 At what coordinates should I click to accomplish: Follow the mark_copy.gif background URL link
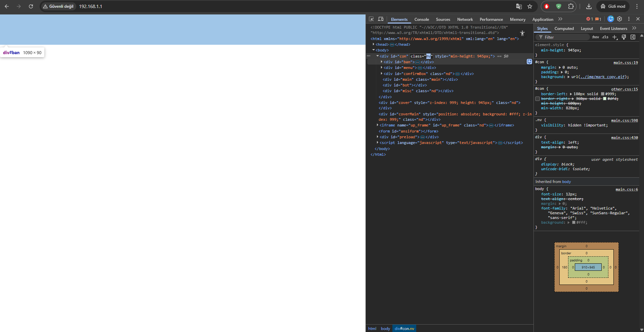click(x=602, y=77)
